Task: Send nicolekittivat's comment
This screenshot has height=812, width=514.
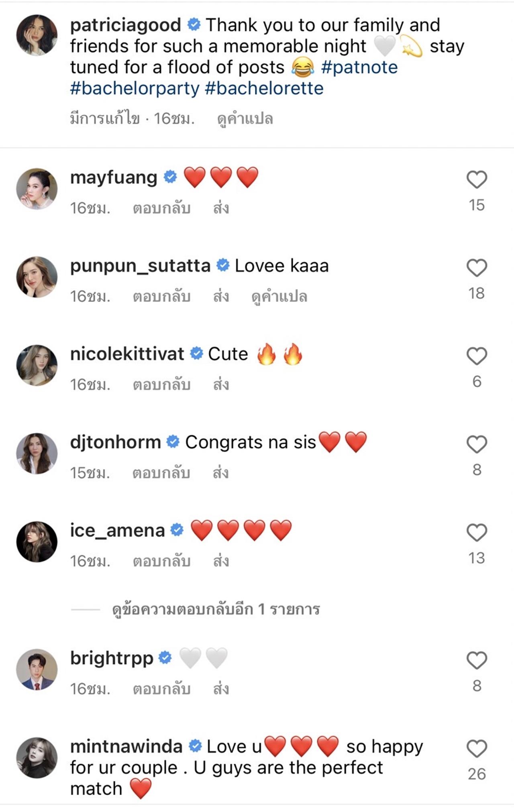Action: tap(221, 385)
